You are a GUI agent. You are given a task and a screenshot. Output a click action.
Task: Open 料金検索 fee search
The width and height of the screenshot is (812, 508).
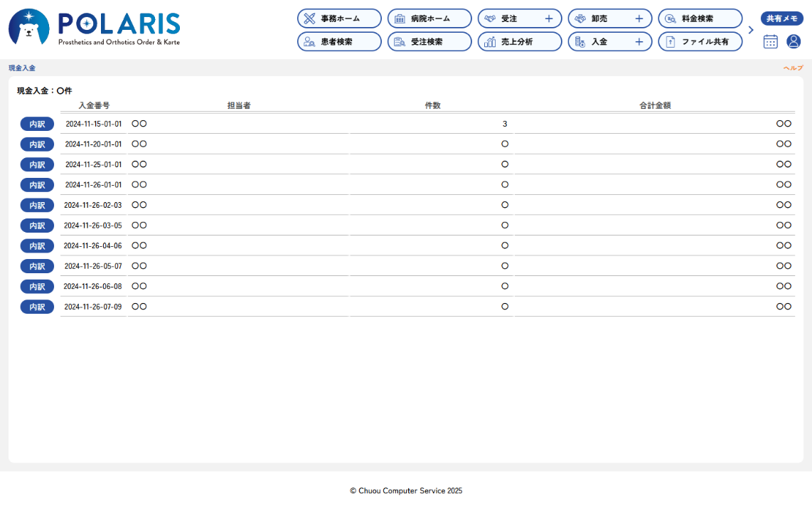click(x=700, y=18)
